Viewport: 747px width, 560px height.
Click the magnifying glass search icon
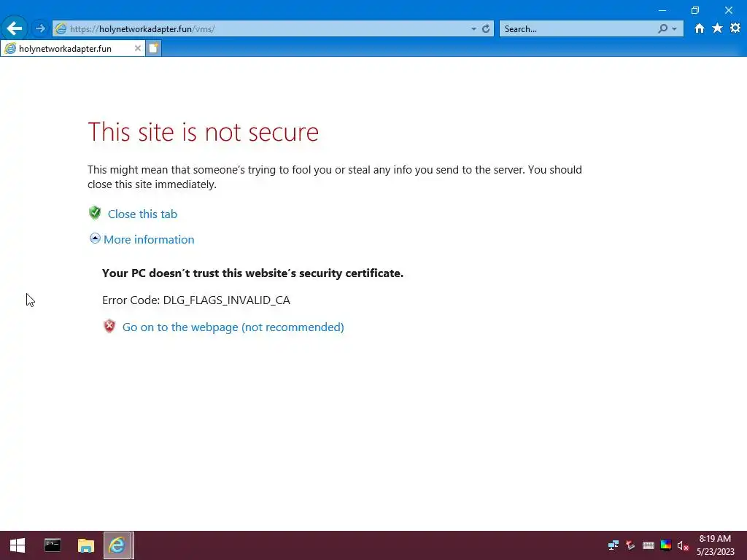point(662,29)
